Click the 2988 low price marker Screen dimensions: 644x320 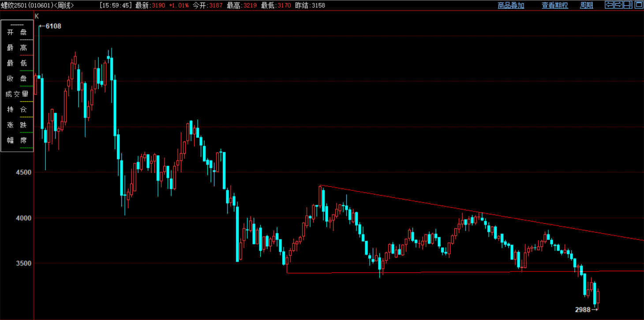point(583,310)
